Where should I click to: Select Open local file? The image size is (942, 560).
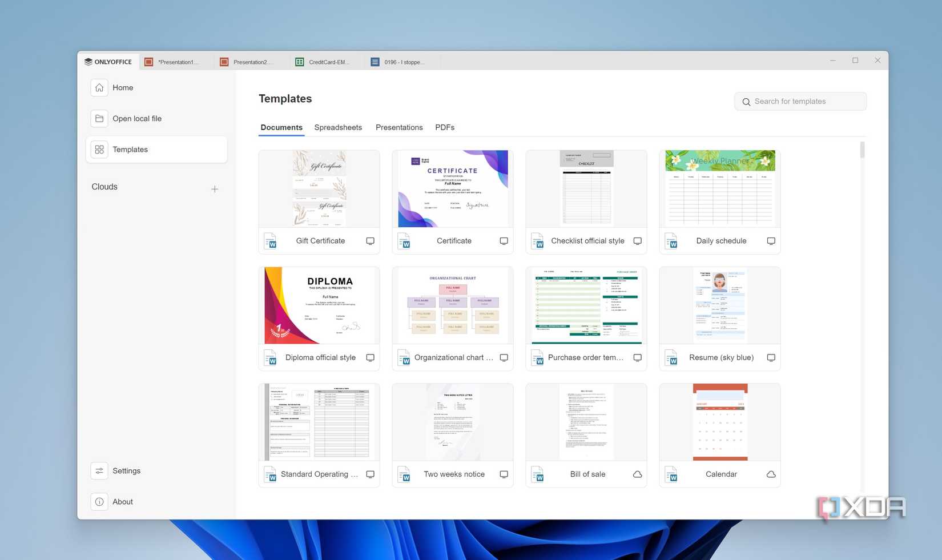156,118
